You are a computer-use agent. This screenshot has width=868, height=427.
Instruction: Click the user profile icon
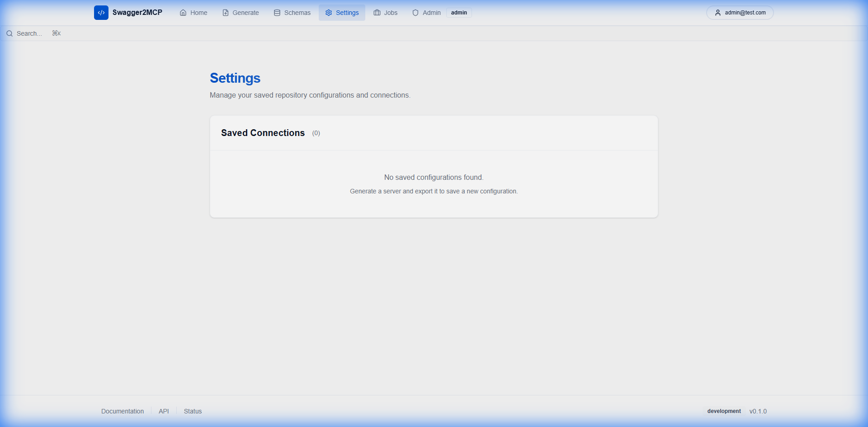point(718,13)
